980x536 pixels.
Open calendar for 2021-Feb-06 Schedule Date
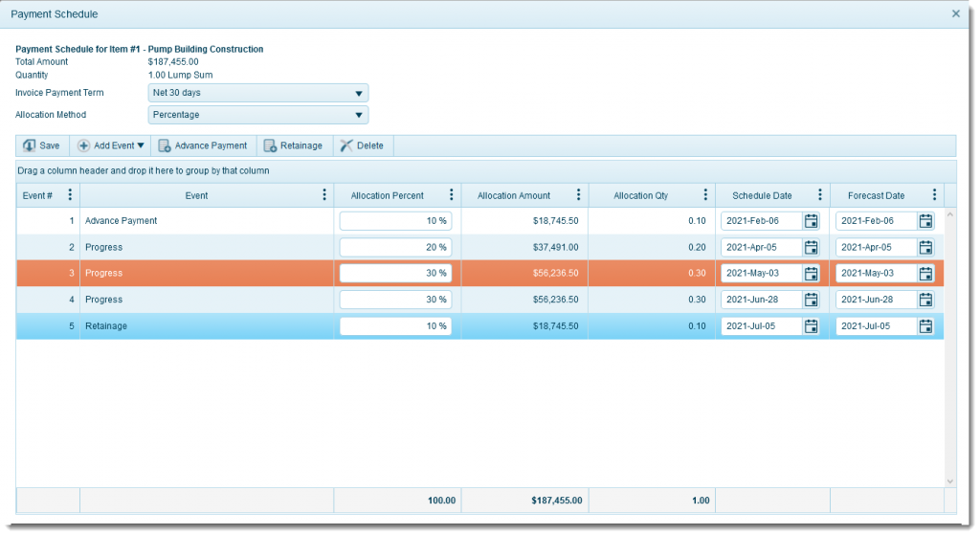pyautogui.click(x=811, y=220)
